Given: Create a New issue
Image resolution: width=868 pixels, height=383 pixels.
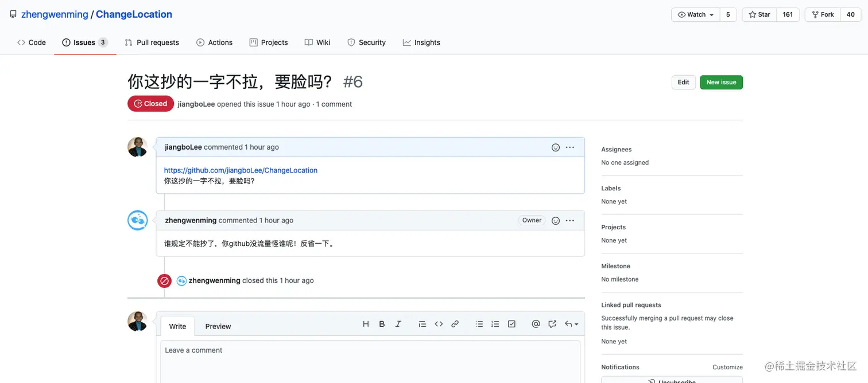Looking at the screenshot, I should coord(721,82).
